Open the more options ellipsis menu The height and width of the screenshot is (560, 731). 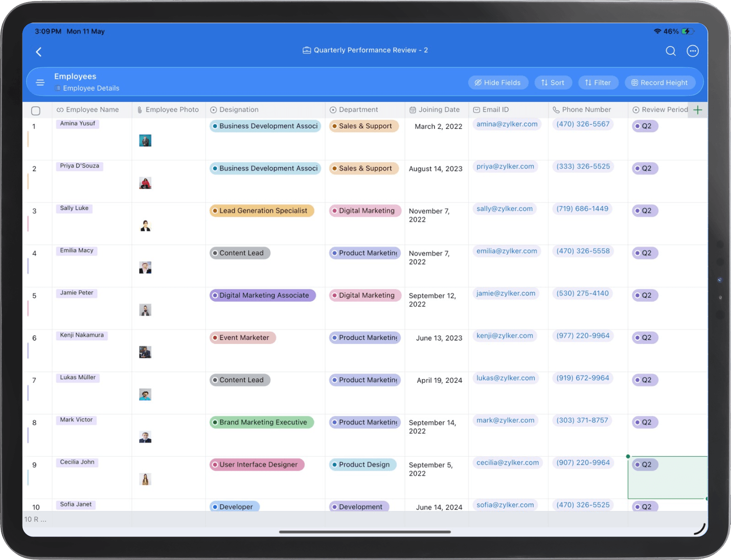click(x=693, y=51)
